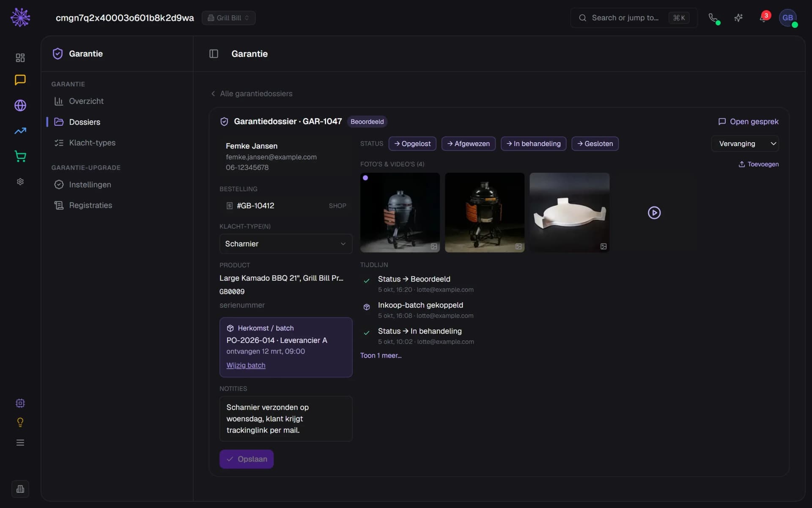Toggle the sidebar panel icon beside Garantie
The image size is (812, 508).
(214, 54)
